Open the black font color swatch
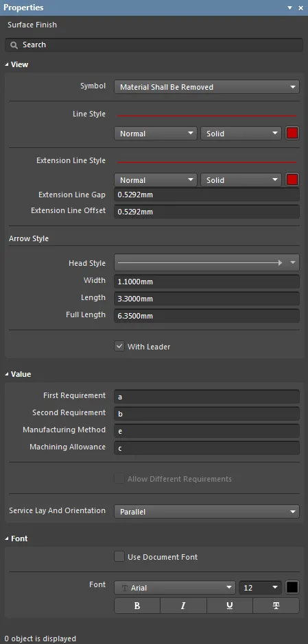 pos(292,587)
